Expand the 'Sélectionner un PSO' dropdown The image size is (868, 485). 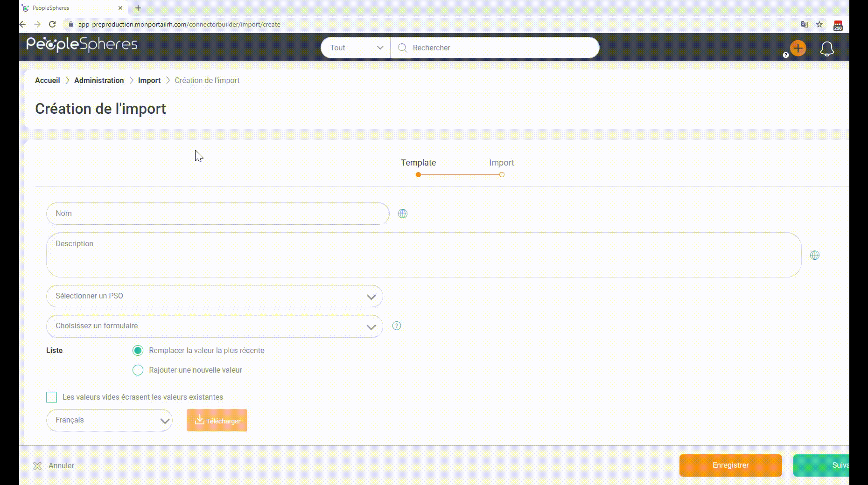click(215, 296)
